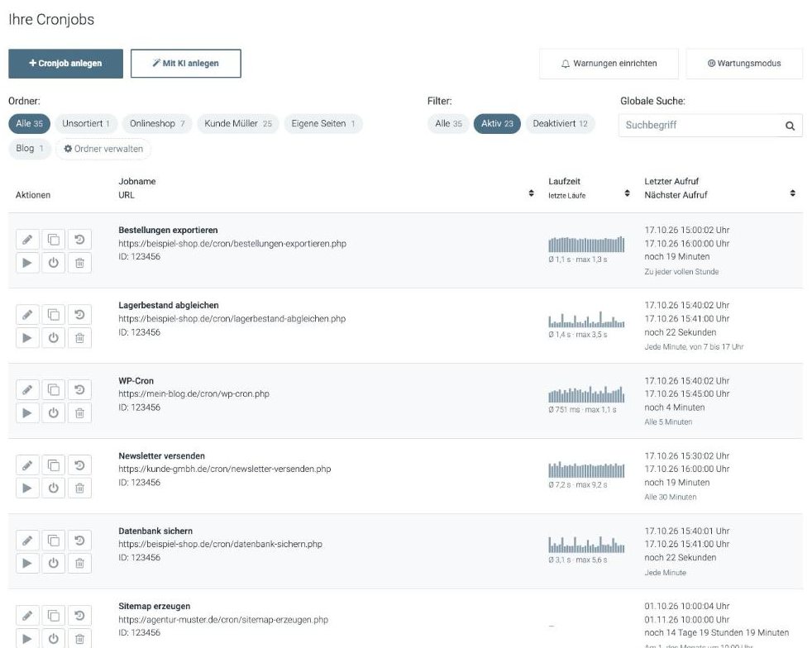Screen dimensions: 812x648
Task: Select 'Alle 30 Minuten' schedule text
Action: [670, 497]
